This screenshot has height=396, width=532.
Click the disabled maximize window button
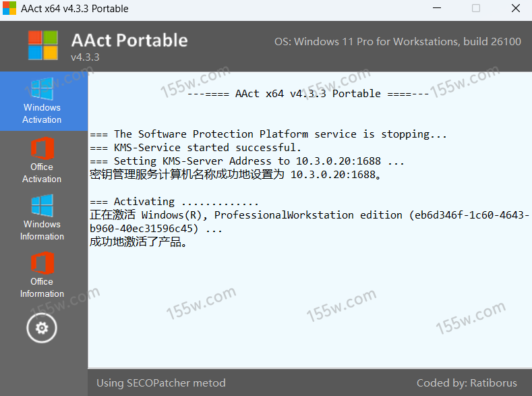click(476, 9)
